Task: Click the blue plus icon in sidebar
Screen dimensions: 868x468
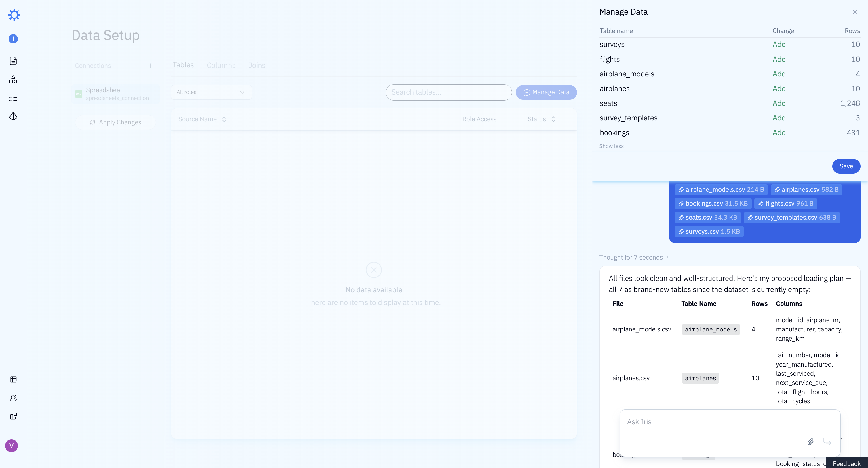Action: pos(13,39)
